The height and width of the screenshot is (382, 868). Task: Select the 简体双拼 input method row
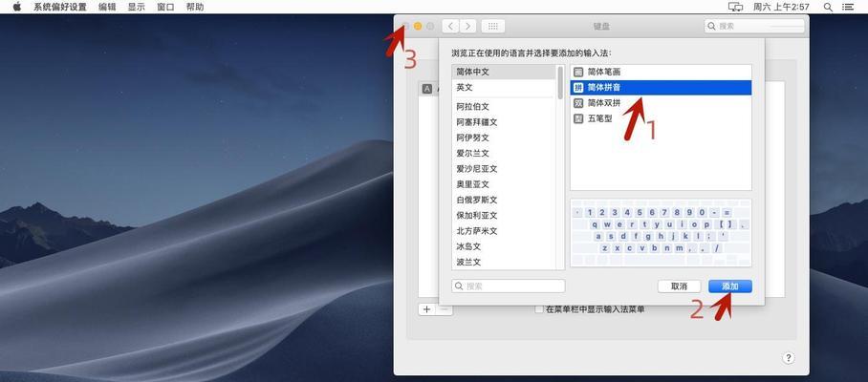click(x=661, y=103)
